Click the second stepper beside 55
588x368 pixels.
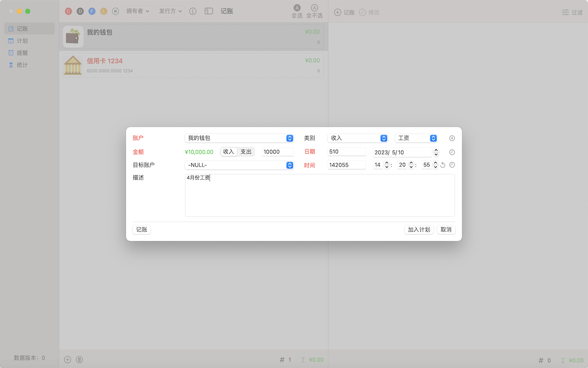pos(435,165)
